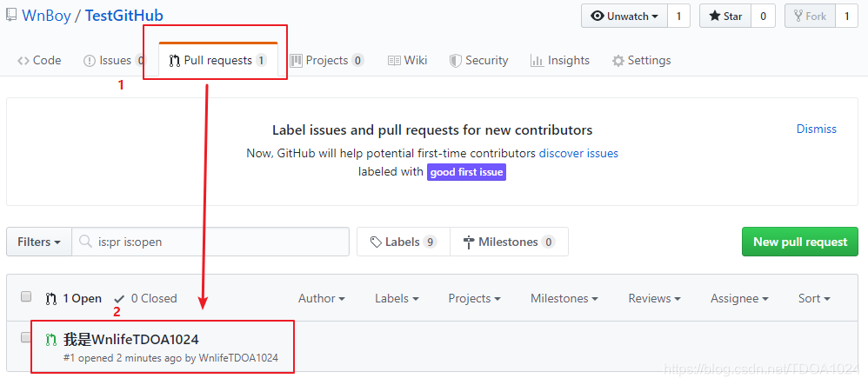The image size is (868, 385).
Task: Open the Insights tab
Action: (559, 60)
